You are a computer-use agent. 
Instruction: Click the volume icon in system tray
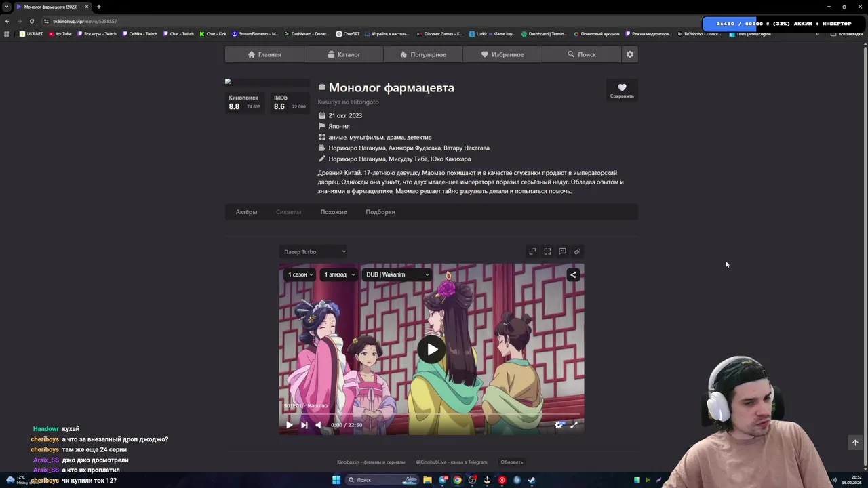click(x=833, y=480)
